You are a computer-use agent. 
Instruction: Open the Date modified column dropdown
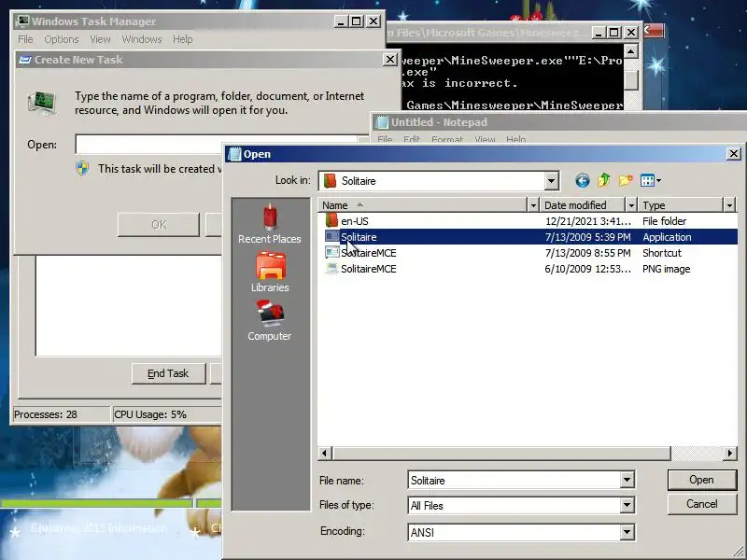coord(632,205)
